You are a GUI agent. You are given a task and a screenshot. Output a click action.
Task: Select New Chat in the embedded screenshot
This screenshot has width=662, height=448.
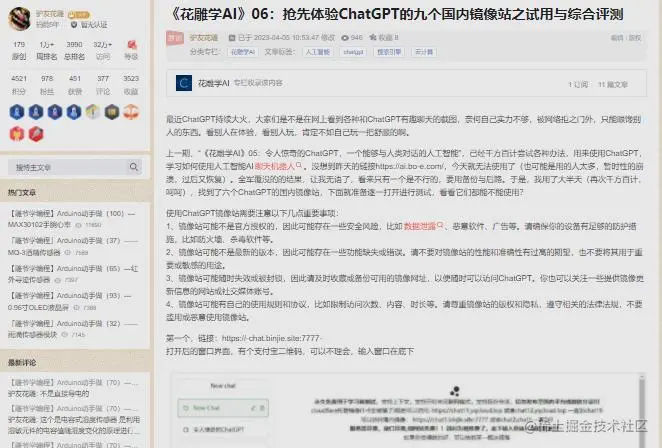(223, 408)
